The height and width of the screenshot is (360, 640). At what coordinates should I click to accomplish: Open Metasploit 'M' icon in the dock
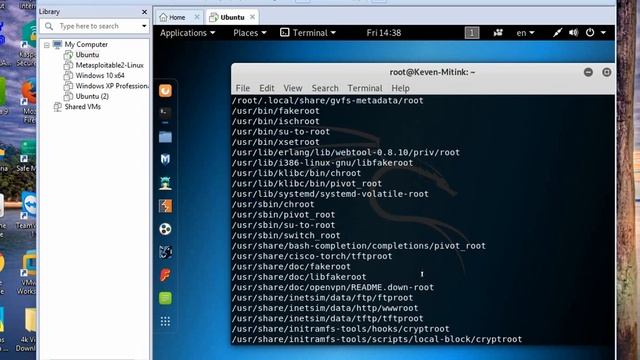[165, 159]
